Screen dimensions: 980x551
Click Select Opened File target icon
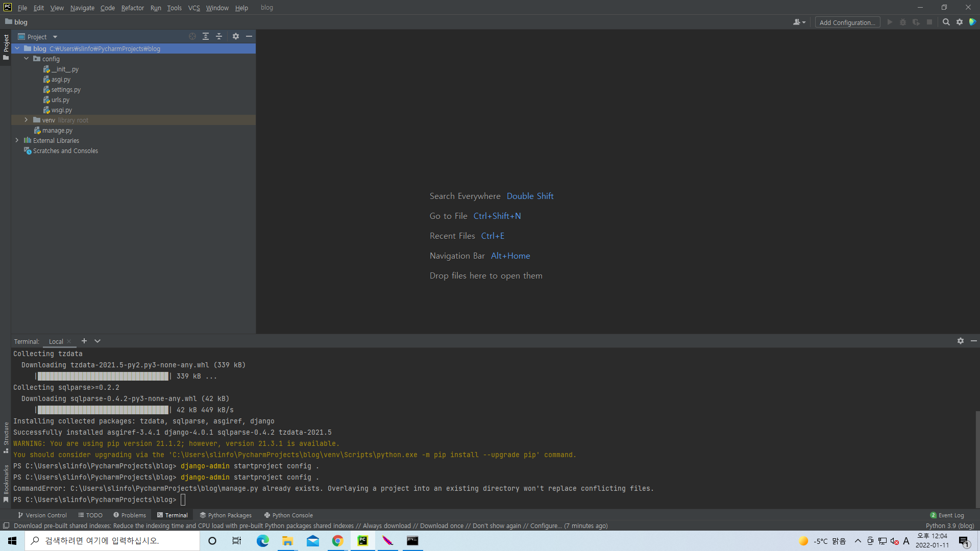192,36
